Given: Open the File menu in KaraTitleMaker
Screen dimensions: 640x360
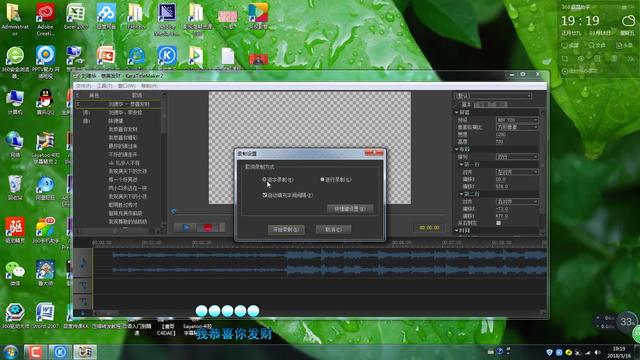Looking at the screenshot, I should click(x=84, y=86).
